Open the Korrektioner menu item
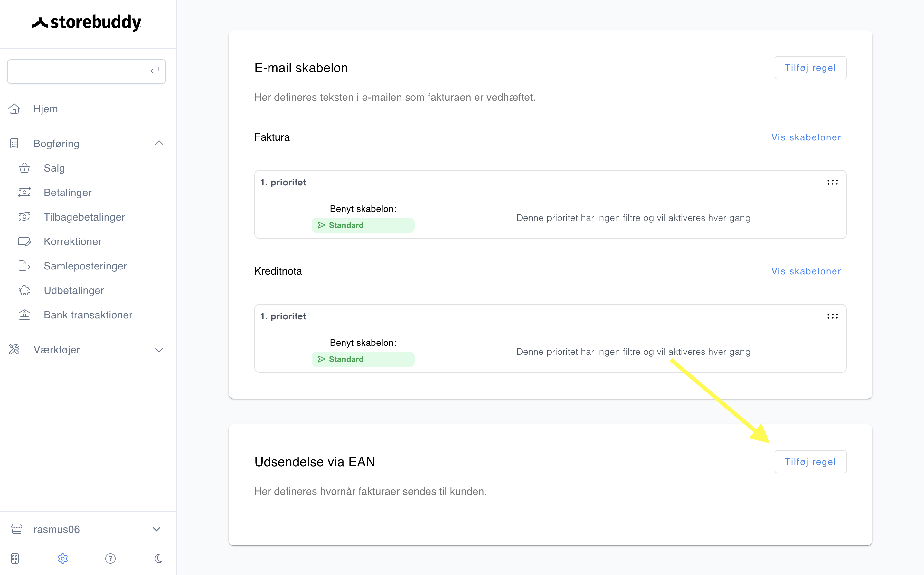The image size is (924, 575). pyautogui.click(x=73, y=241)
